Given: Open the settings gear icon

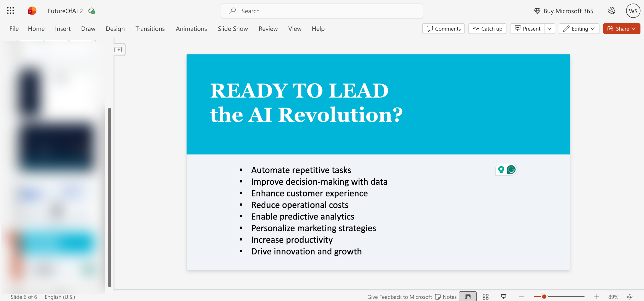Looking at the screenshot, I should click(x=612, y=11).
